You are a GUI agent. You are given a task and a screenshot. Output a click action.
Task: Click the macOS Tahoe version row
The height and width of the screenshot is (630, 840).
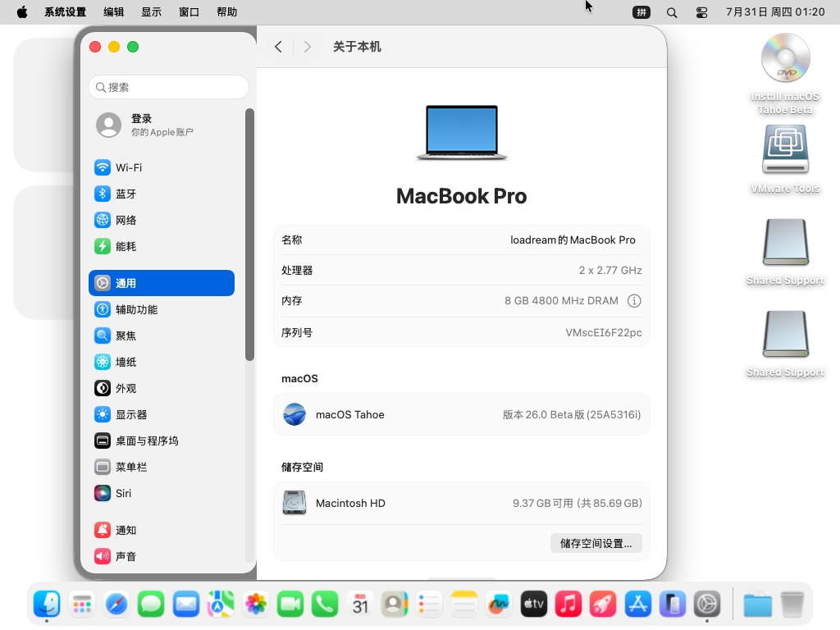pyautogui.click(x=462, y=414)
